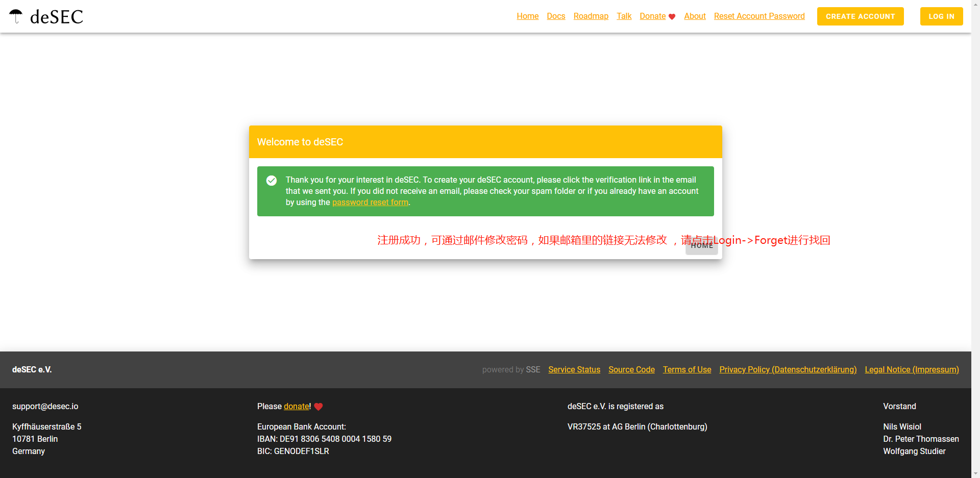Click the vertical scrollbar track
The width and height of the screenshot is (980, 478).
(x=975, y=239)
